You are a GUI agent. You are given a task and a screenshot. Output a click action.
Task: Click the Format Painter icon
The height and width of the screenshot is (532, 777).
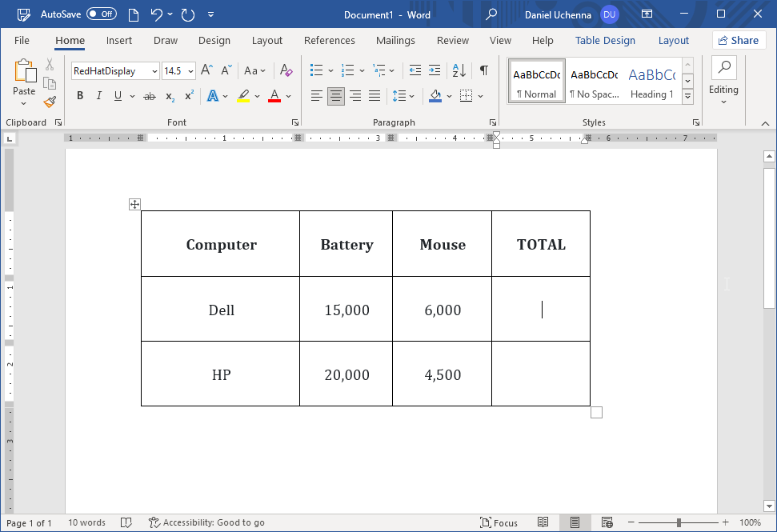coord(48,101)
